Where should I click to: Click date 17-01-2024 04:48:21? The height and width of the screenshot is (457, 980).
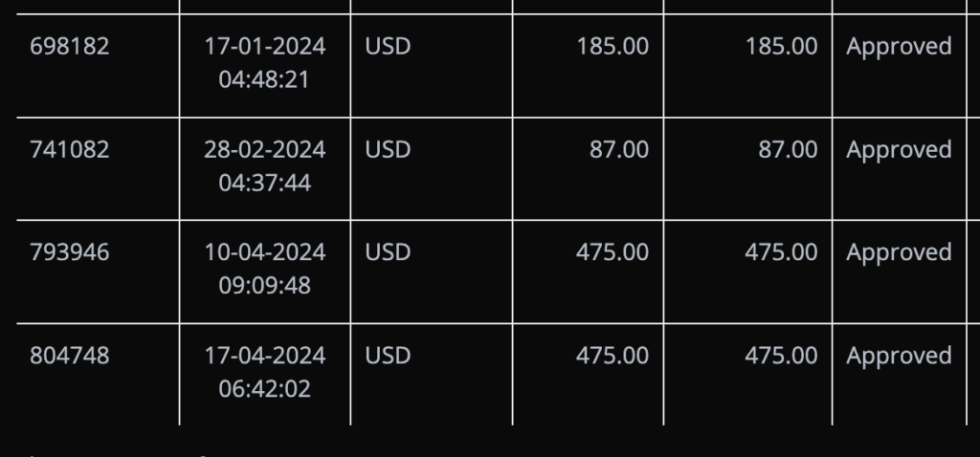coord(265,63)
